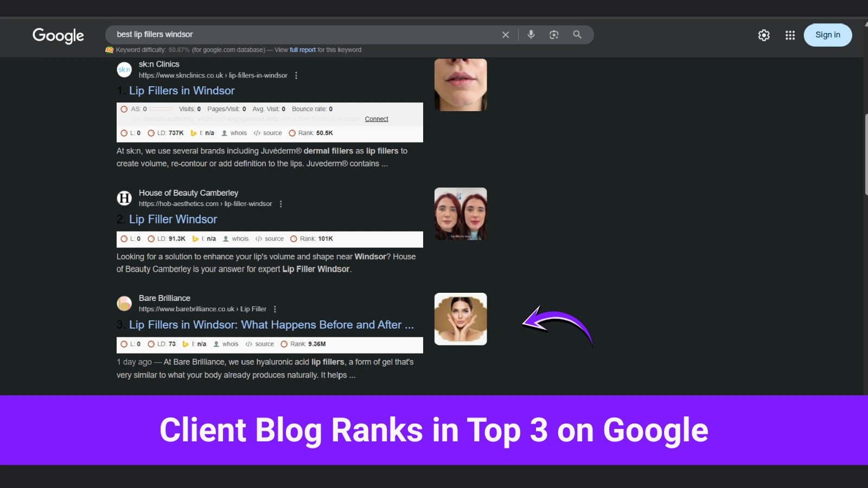Start the search with the magnifier icon

pos(577,34)
